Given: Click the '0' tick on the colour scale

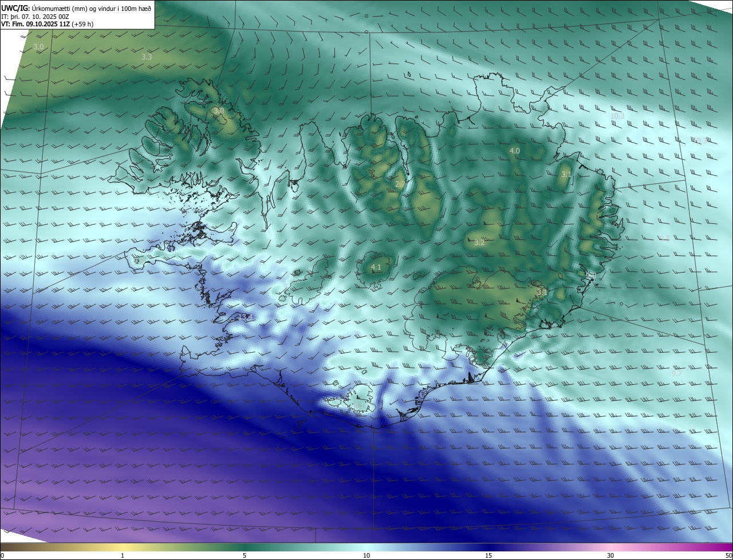Looking at the screenshot, I should [x=2, y=556].
